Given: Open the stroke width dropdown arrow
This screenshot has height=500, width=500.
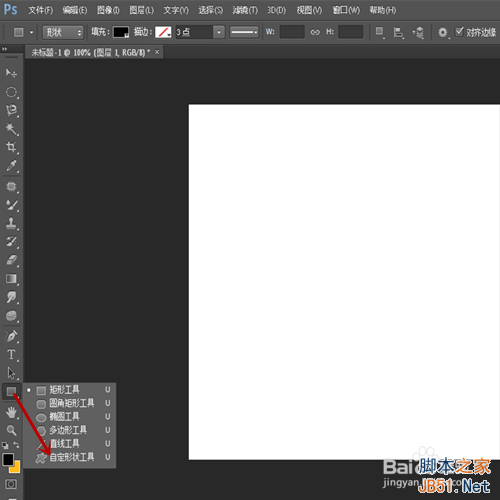Looking at the screenshot, I should (x=219, y=32).
